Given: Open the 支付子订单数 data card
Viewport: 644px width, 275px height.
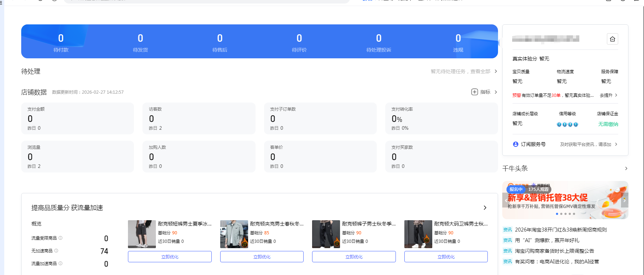Looking at the screenshot, I should pyautogui.click(x=320, y=118).
